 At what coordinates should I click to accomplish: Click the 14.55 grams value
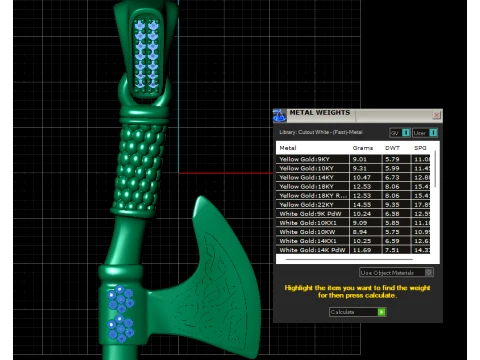coord(361,205)
